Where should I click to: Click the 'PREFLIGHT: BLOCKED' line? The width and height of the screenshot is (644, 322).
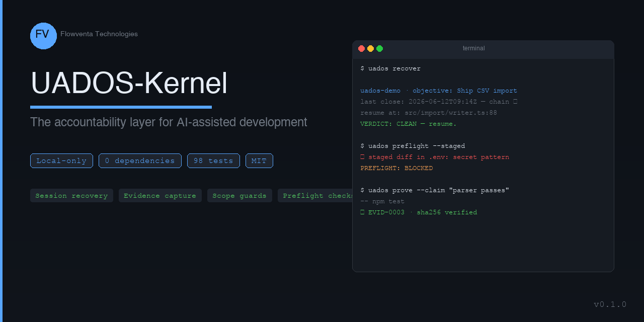(396, 168)
